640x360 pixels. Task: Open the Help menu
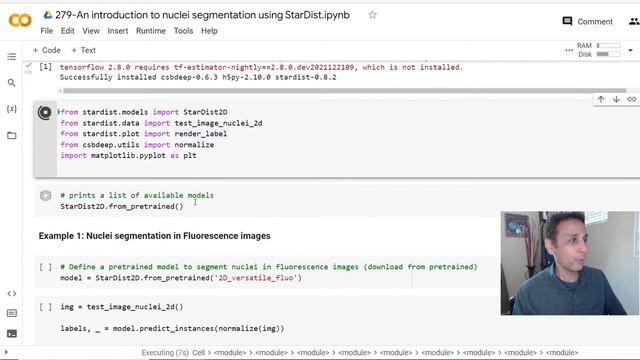tap(209, 31)
